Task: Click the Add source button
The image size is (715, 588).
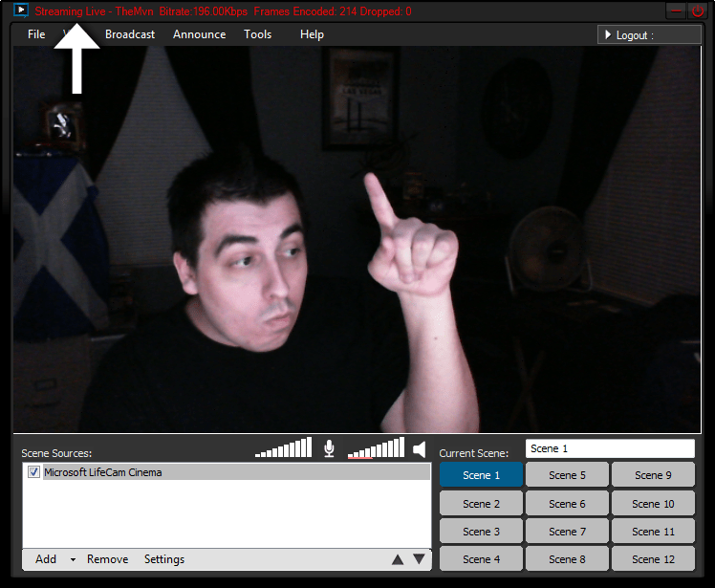Action: point(46,559)
